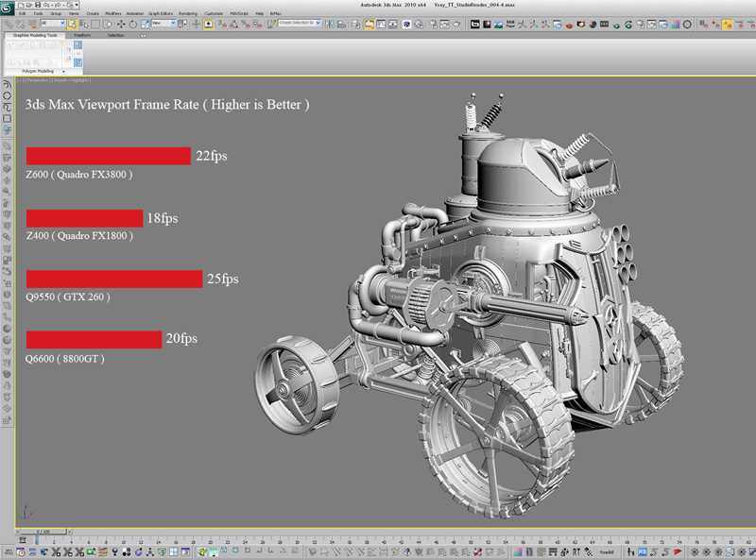Screen dimensions: 756x560
Task: Toggle the Angle Snap button
Action: point(233,24)
